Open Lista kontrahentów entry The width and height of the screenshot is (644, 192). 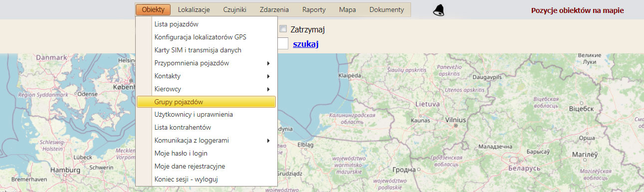(x=206, y=128)
